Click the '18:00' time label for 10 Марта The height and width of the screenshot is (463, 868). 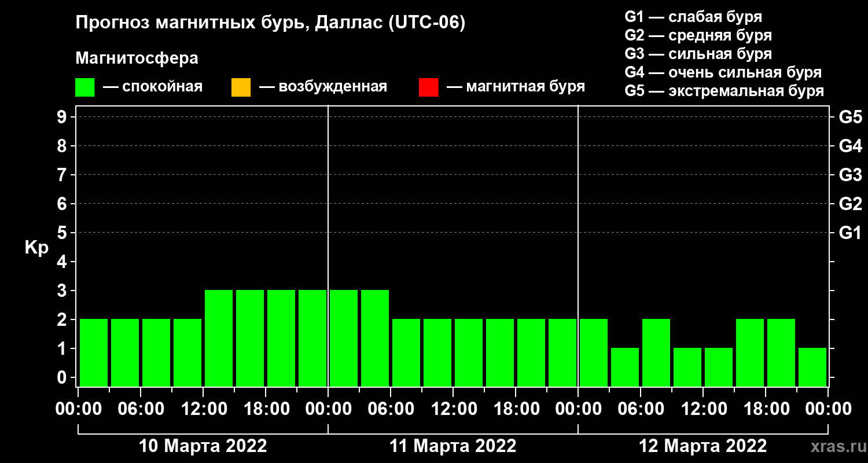[x=266, y=409]
